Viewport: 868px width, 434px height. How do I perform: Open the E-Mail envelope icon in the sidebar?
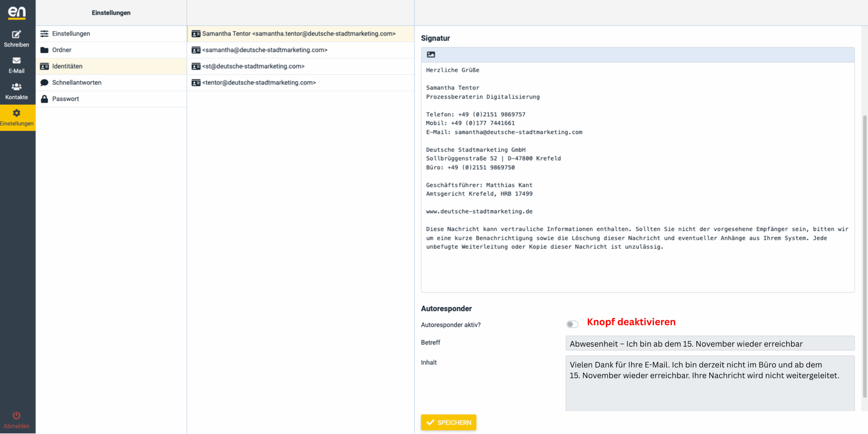[x=16, y=60]
